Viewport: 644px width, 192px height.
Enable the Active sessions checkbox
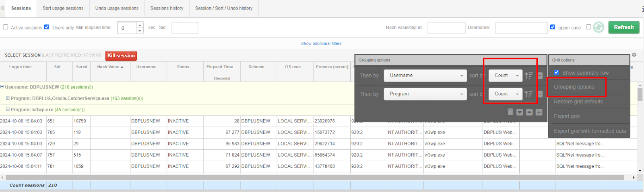pyautogui.click(x=6, y=27)
